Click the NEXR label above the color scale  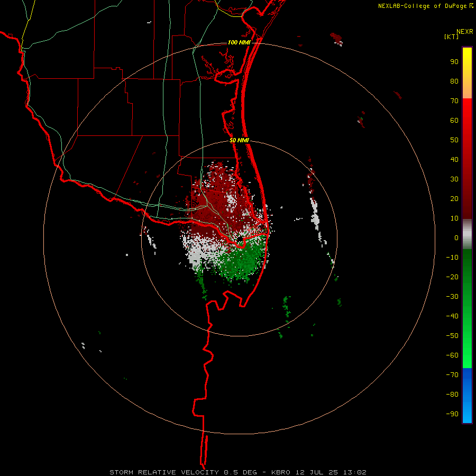point(465,32)
